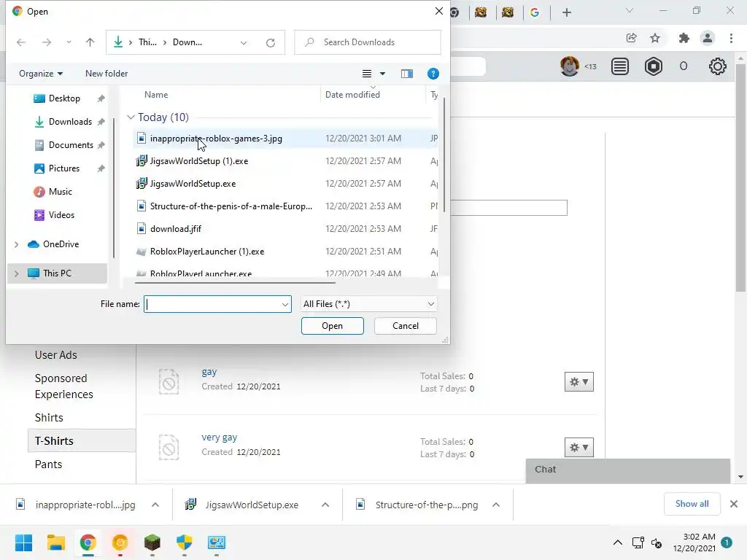
Task: Select Desktop in navigation pane
Action: [x=64, y=98]
